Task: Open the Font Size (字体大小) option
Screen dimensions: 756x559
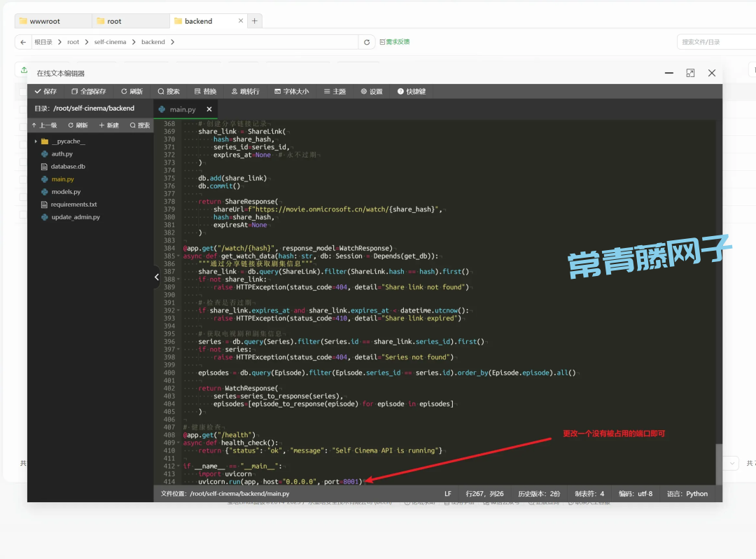Action: pos(291,91)
